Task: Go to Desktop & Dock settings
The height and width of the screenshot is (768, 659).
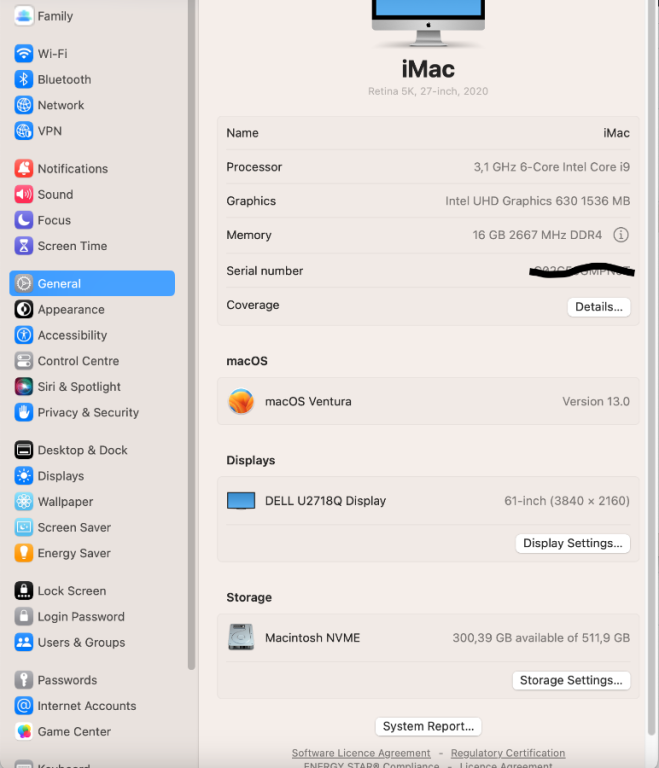Action: tap(82, 450)
